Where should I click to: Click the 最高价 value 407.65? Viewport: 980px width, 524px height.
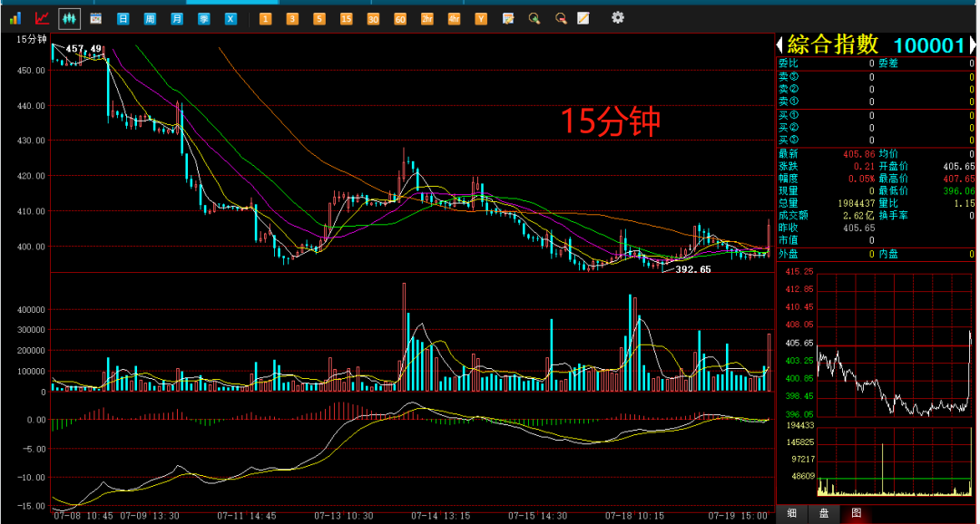[x=959, y=179]
